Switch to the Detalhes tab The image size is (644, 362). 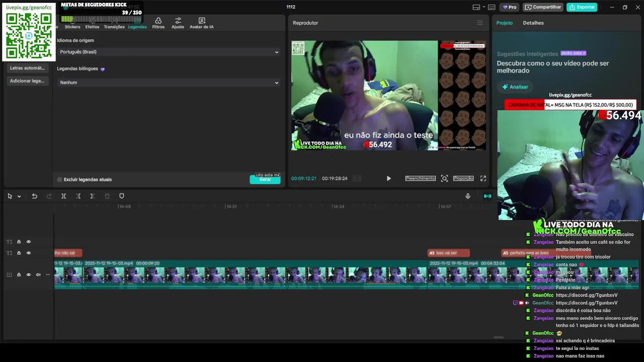pos(533,23)
